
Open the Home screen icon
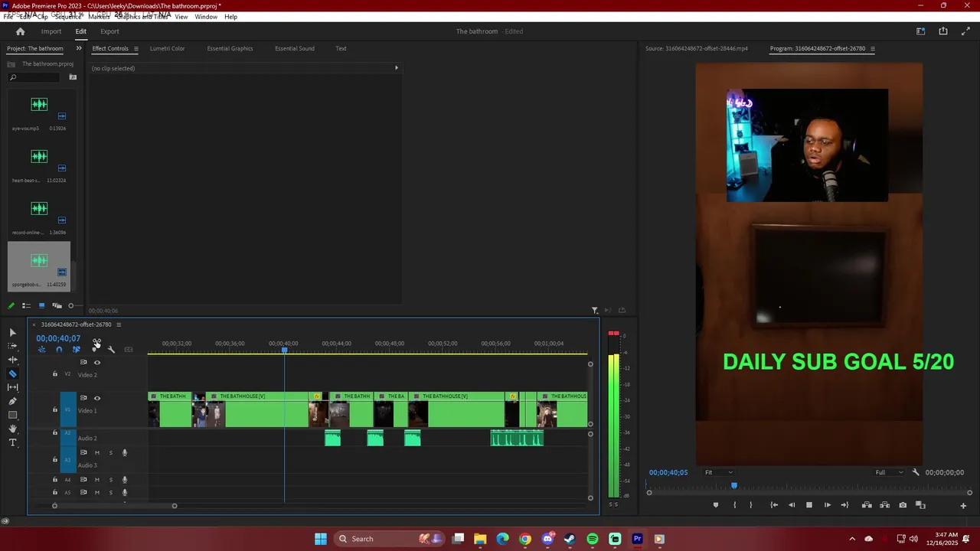20,31
